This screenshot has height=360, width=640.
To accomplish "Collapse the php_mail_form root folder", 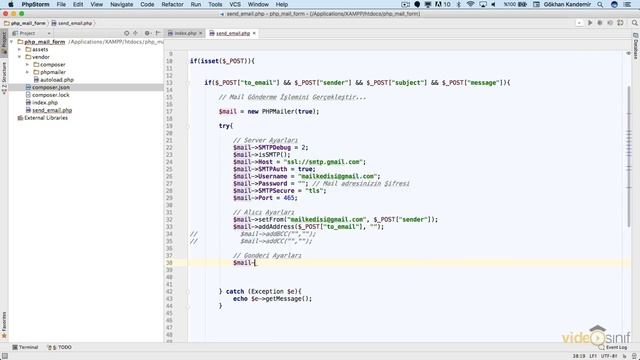I will coord(12,42).
